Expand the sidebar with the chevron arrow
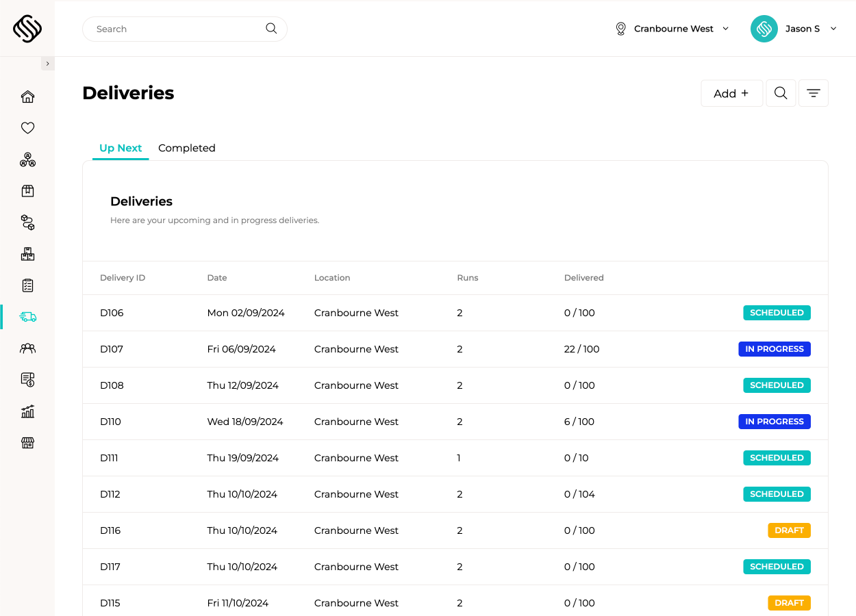Image resolution: width=856 pixels, height=616 pixels. coord(47,63)
